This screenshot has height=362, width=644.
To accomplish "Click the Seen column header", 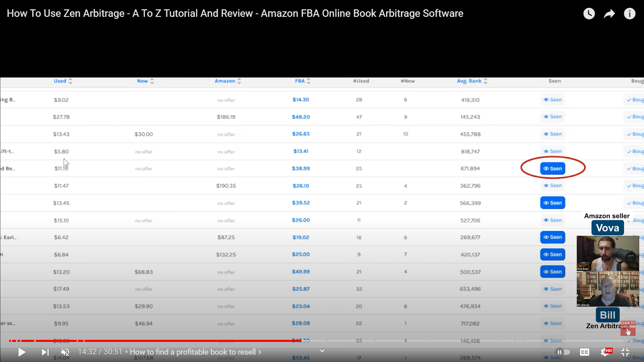I will click(555, 81).
